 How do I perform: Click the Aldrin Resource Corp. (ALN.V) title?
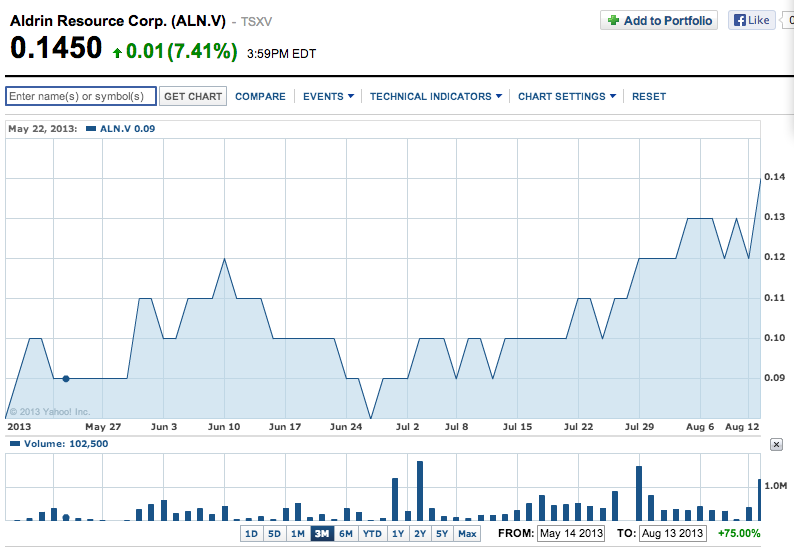pos(118,21)
